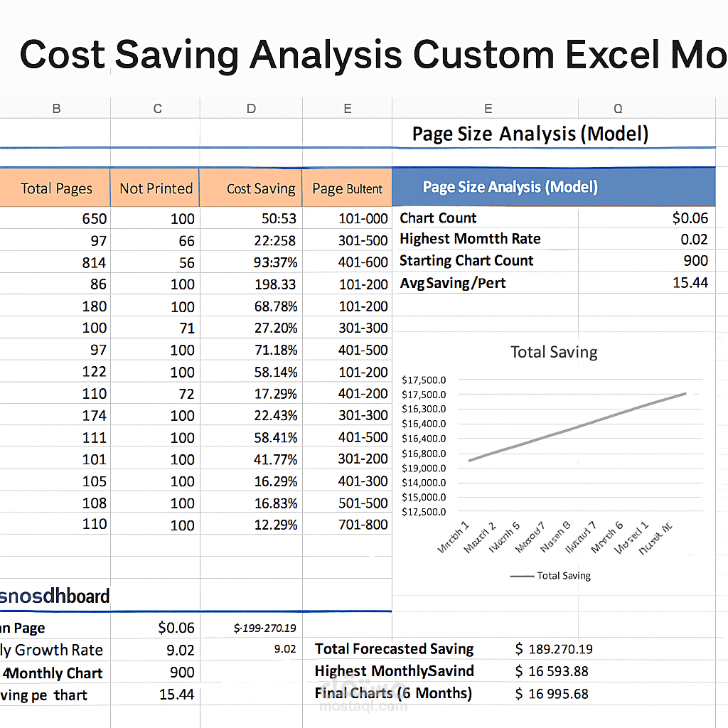Select the 'Avg Saving/Pert' label cell

click(x=453, y=283)
